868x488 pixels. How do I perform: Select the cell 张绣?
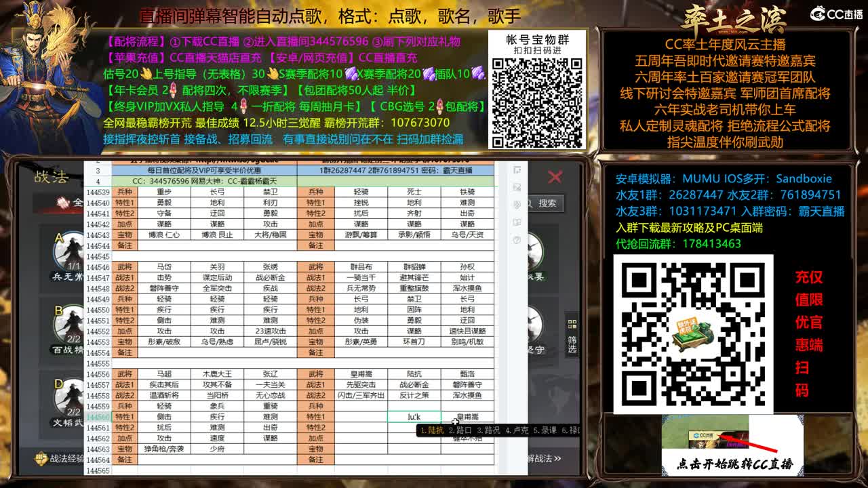pyautogui.click(x=270, y=267)
